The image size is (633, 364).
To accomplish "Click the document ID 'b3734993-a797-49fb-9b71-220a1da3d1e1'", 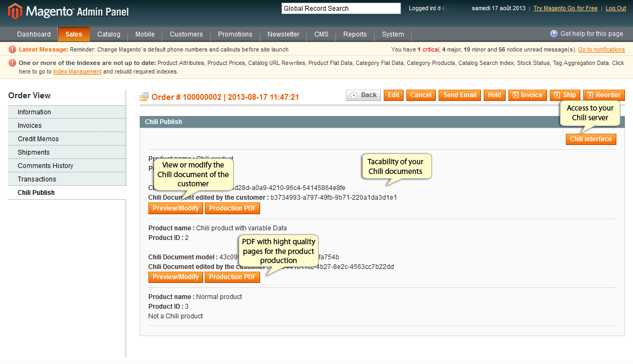I will [x=334, y=198].
